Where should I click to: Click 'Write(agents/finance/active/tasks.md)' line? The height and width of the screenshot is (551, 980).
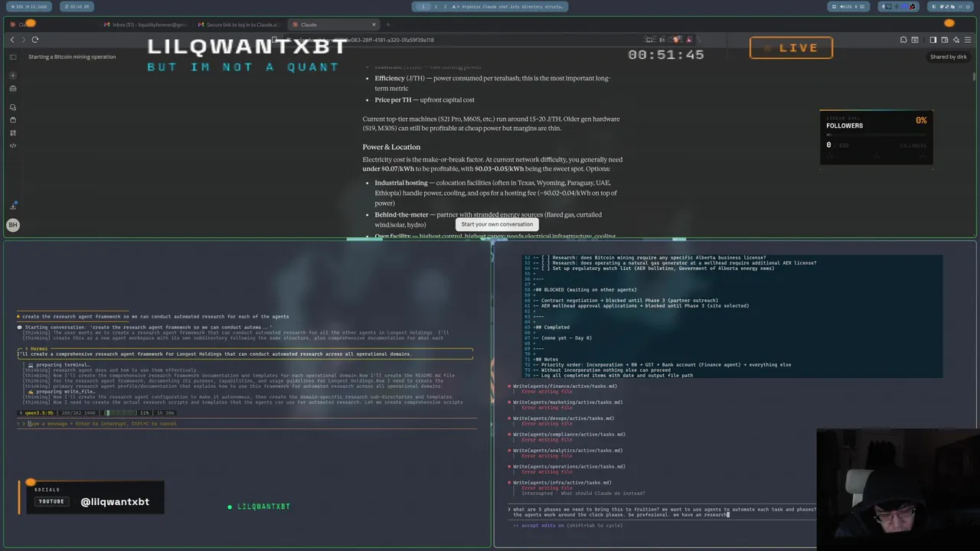click(564, 386)
